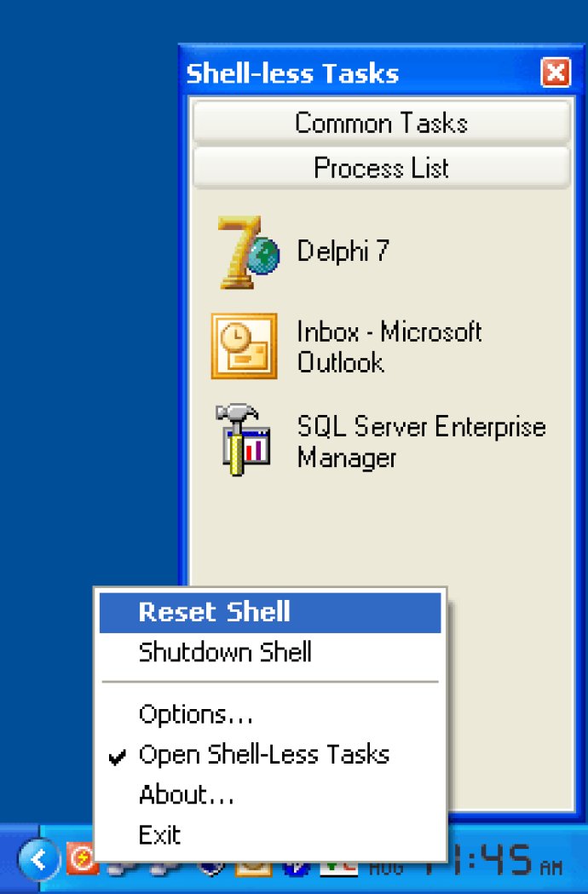The image size is (588, 894).
Task: Expand the Common Tasks section
Action: coord(382,123)
